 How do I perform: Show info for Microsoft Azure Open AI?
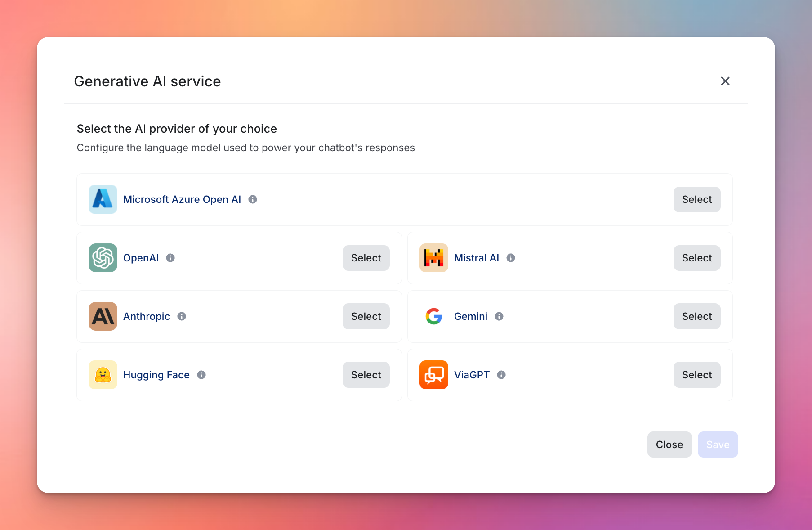[x=253, y=199]
